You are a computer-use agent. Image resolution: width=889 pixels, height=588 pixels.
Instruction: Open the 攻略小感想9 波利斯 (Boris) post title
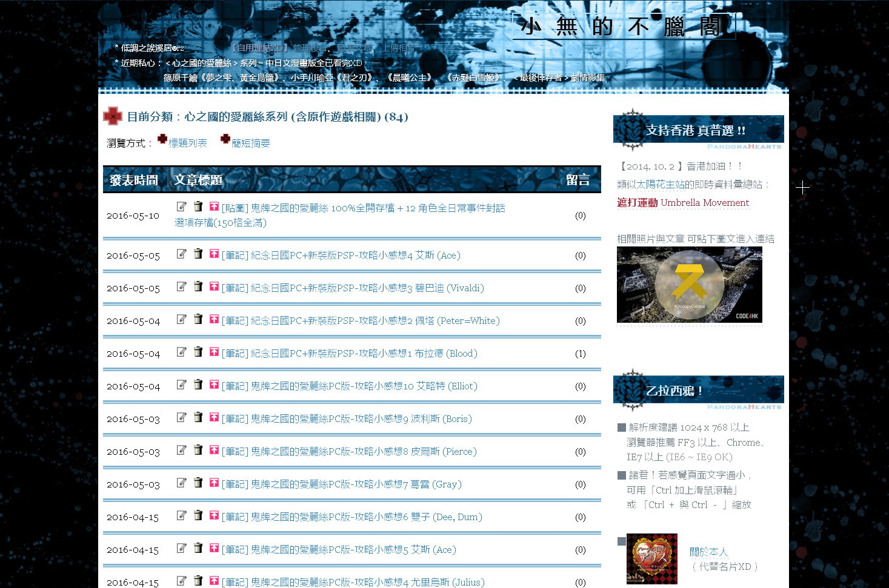pyautogui.click(x=347, y=419)
